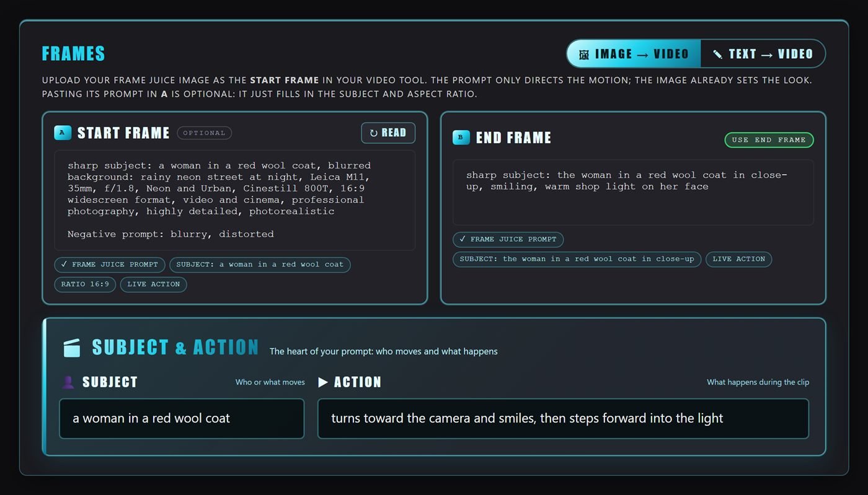868x495 pixels.
Task: Click the purple person icon beside Subject
Action: tap(68, 382)
